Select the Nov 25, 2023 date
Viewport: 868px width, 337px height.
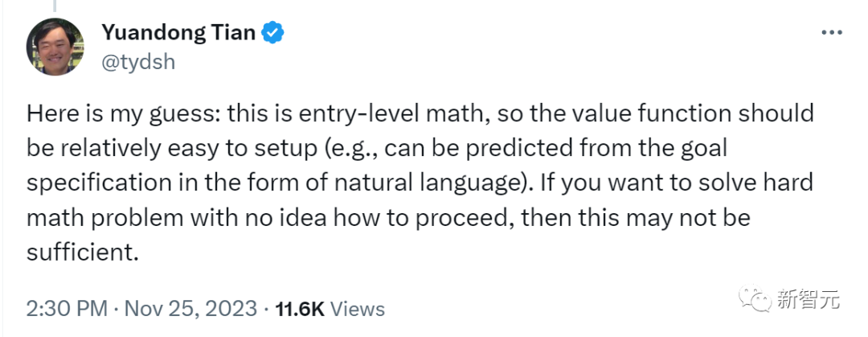(x=190, y=309)
